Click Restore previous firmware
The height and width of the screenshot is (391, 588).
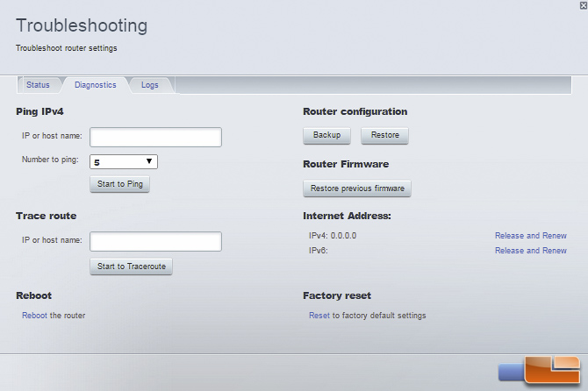(357, 188)
